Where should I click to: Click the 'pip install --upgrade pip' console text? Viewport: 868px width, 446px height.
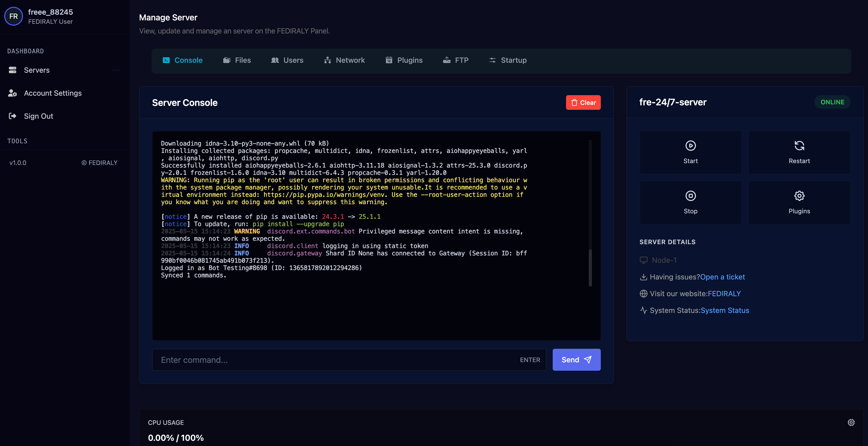(298, 224)
